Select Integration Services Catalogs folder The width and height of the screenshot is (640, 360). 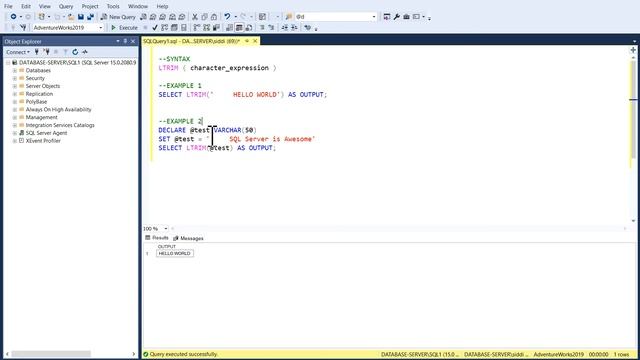[60, 125]
